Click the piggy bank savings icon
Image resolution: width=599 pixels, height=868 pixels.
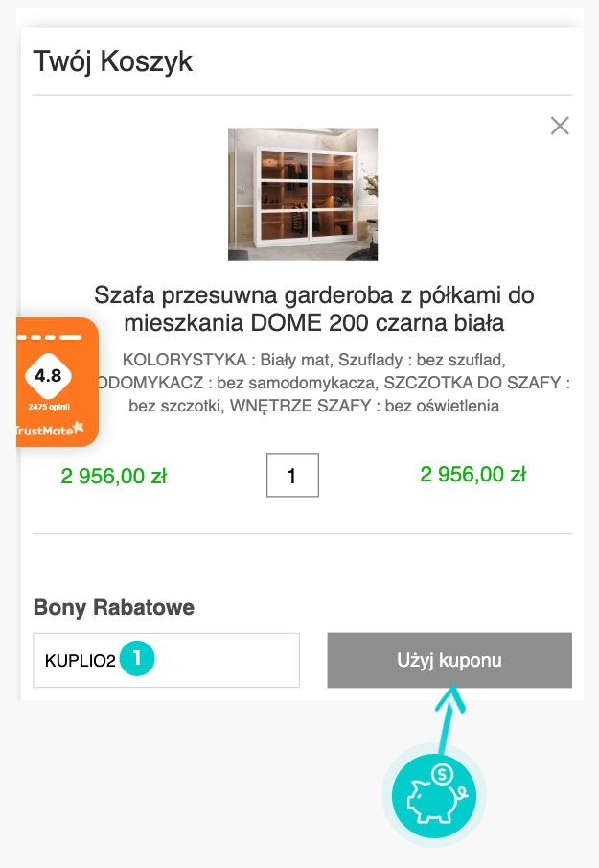(431, 798)
